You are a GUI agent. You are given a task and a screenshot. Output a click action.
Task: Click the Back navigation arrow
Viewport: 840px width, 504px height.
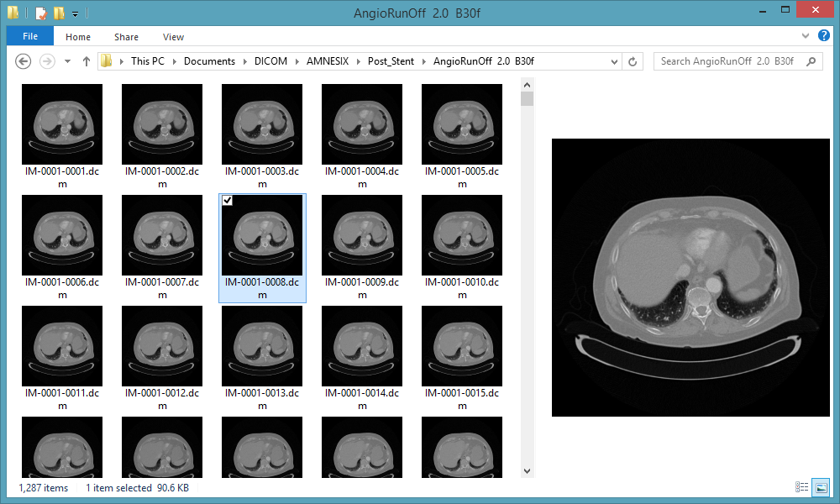[x=24, y=61]
